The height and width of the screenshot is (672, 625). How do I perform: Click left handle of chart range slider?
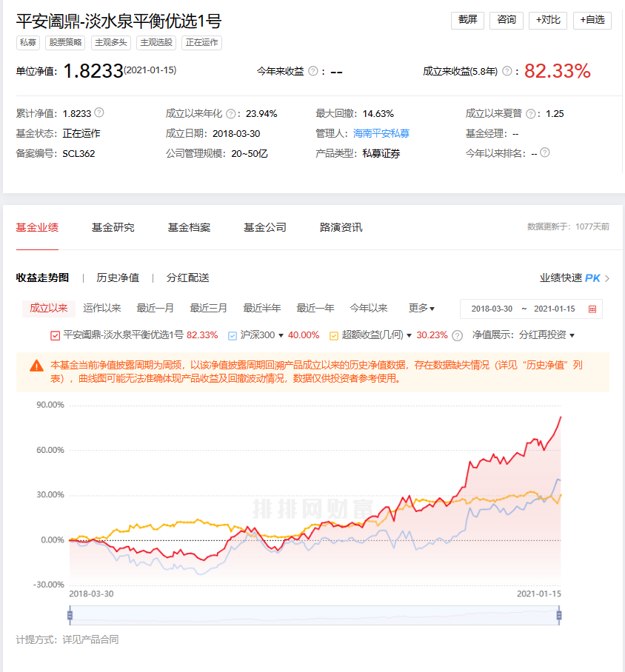[x=70, y=616]
